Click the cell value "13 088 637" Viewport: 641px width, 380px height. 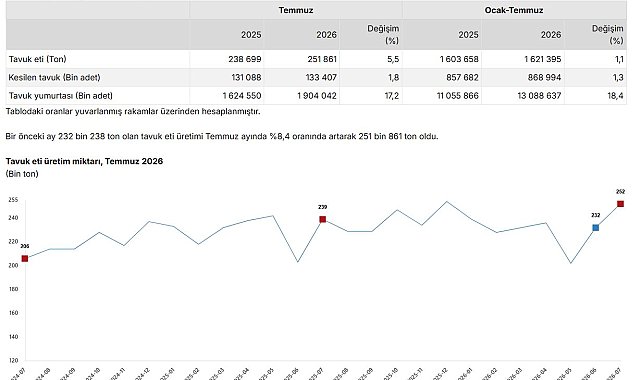coord(539,96)
